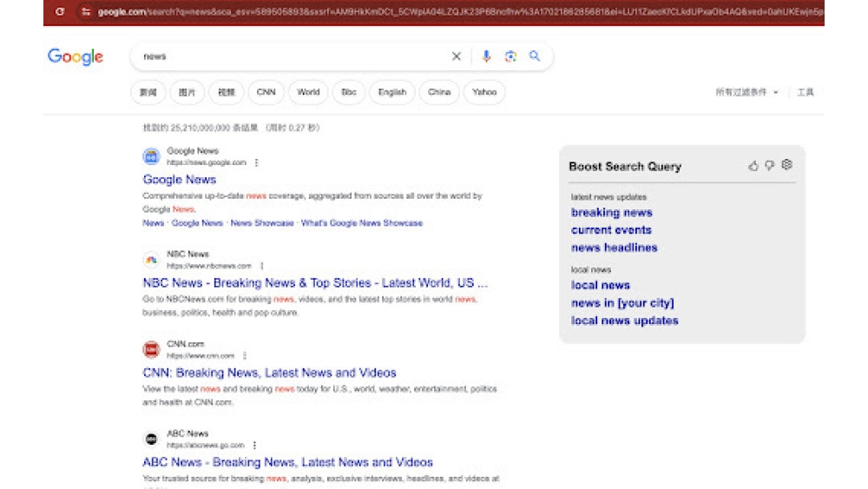Choose the news headlines suggestion

click(614, 248)
